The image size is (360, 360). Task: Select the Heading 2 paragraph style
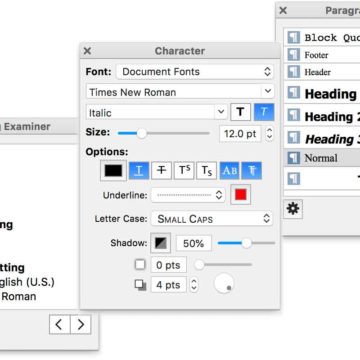[322, 116]
